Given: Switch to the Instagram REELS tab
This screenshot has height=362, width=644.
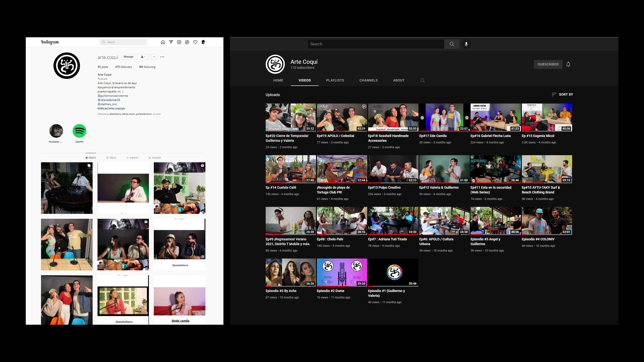Looking at the screenshot, I should [111, 158].
